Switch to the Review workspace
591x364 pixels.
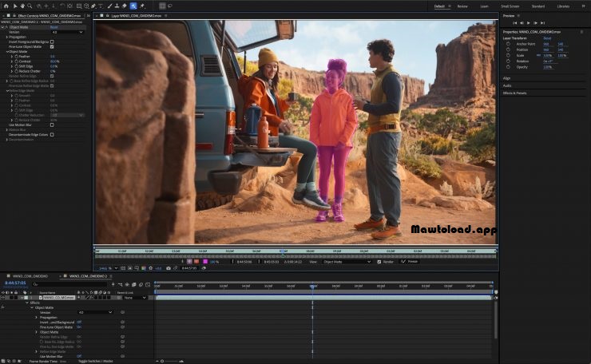tap(462, 6)
